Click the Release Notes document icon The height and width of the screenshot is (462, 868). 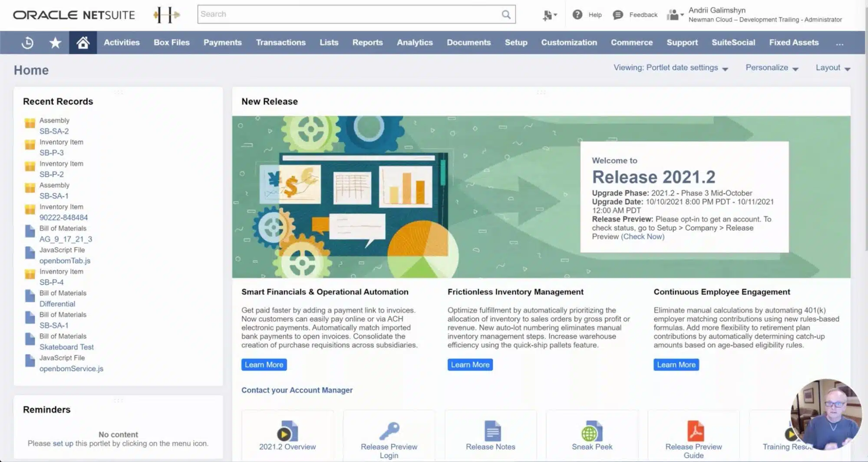tap(492, 431)
